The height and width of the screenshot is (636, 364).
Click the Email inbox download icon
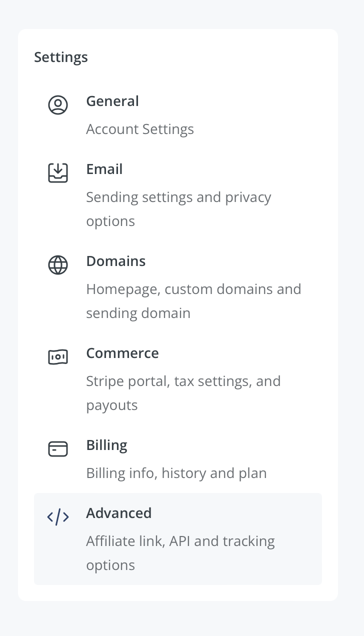pyautogui.click(x=58, y=173)
